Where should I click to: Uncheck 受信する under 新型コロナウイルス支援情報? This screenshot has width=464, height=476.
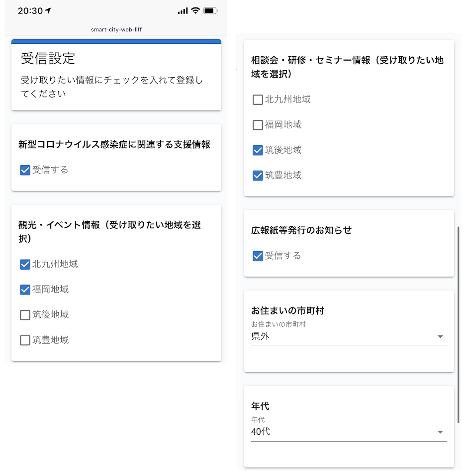pos(25,170)
